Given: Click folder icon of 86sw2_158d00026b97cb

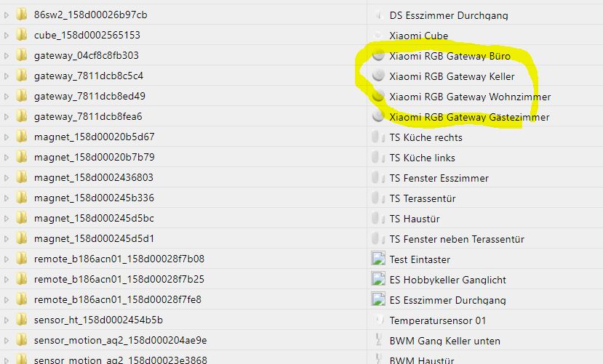Looking at the screenshot, I should coord(22,15).
